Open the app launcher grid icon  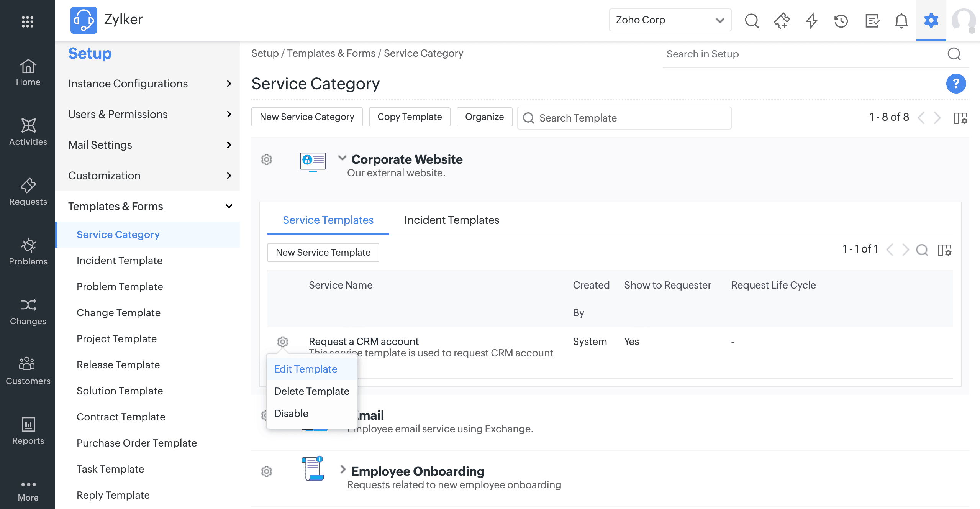(28, 21)
